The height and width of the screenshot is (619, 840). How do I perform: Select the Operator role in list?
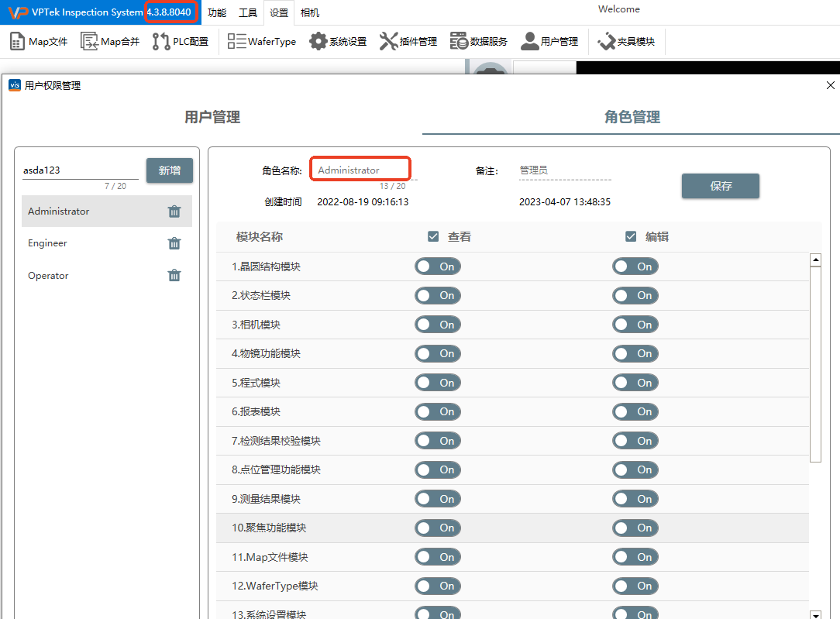pos(107,276)
